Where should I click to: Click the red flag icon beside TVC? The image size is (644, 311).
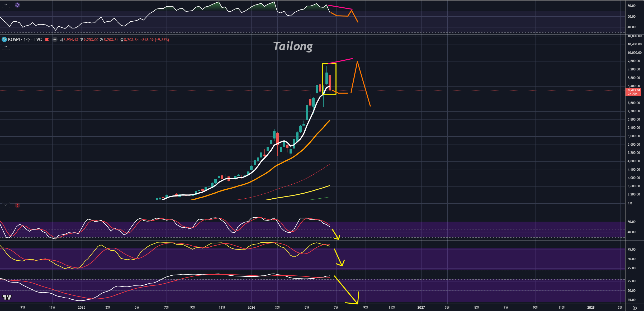(47, 40)
